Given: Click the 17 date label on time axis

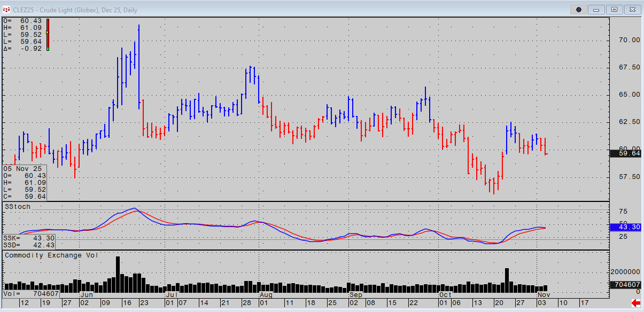Looking at the screenshot, I should coord(584,303).
